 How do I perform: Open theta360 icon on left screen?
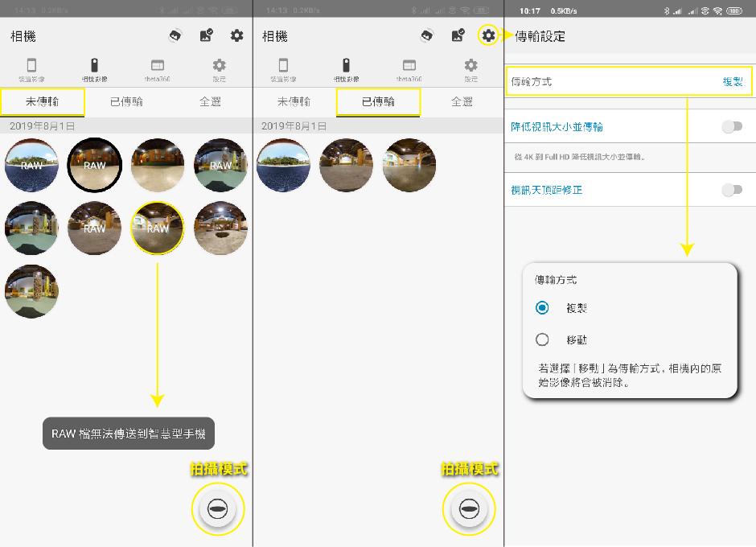tap(157, 70)
